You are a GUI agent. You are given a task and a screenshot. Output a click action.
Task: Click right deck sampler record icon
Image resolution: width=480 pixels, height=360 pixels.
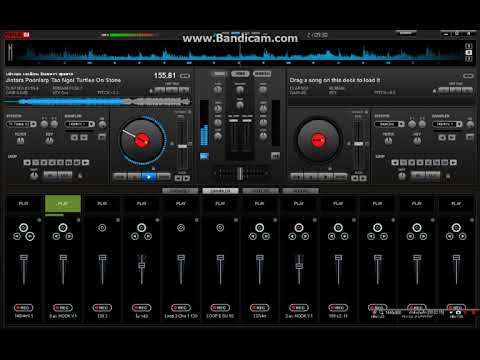click(470, 137)
